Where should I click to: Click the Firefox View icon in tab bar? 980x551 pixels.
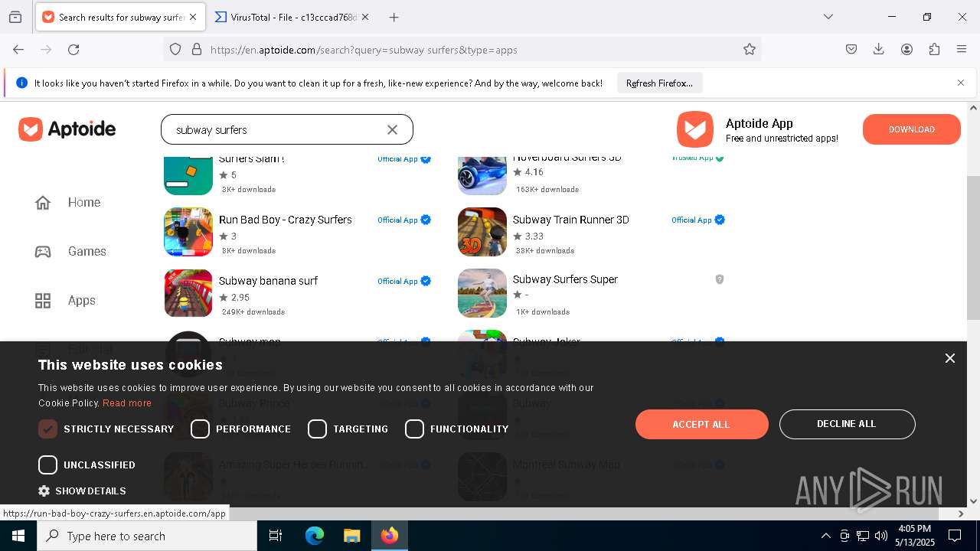[x=15, y=17]
